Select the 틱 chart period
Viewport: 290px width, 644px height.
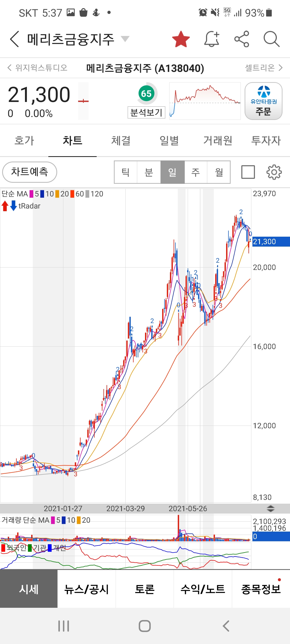tap(126, 172)
